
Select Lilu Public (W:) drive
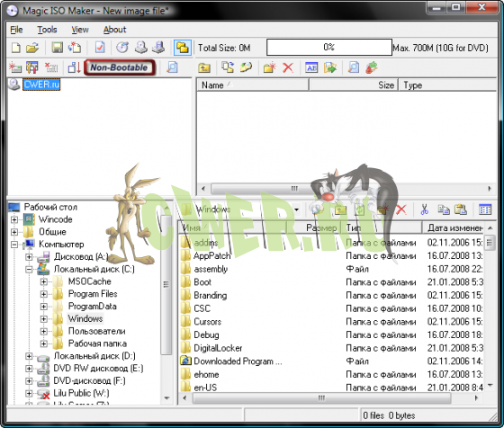pyautogui.click(x=81, y=393)
